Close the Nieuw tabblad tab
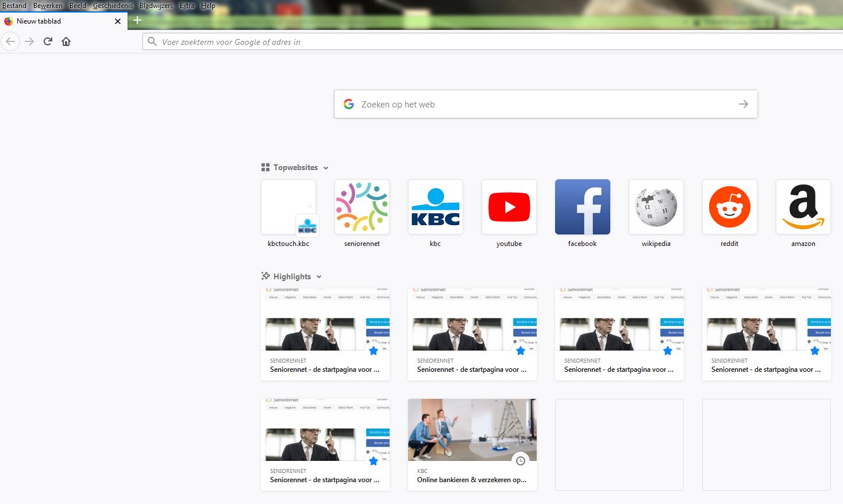 (x=118, y=21)
